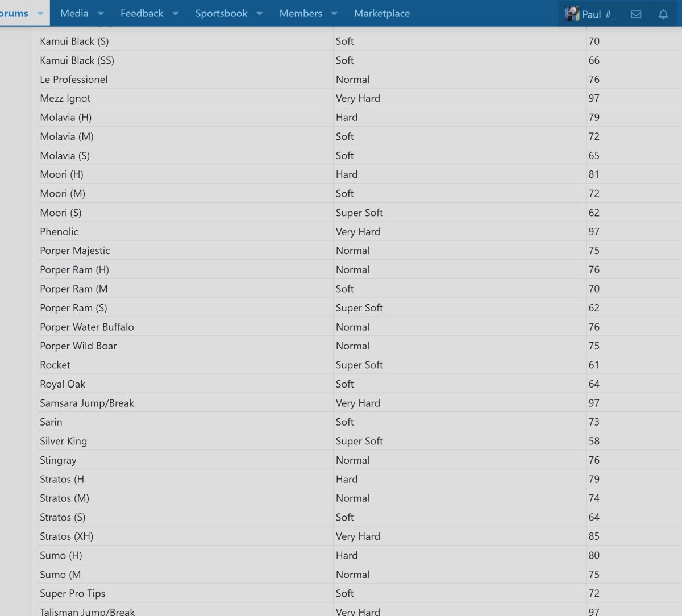Open the Paul_#_ account link

pyautogui.click(x=598, y=14)
